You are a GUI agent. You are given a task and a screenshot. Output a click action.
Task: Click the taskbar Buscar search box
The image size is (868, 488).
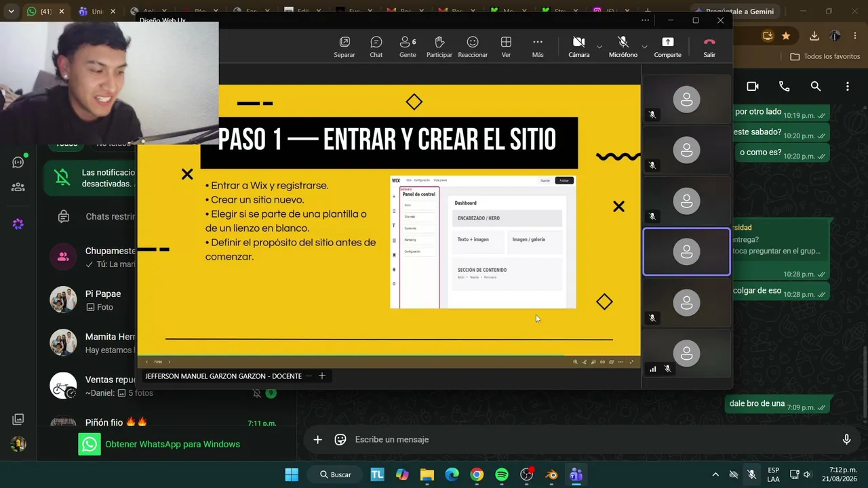(336, 474)
